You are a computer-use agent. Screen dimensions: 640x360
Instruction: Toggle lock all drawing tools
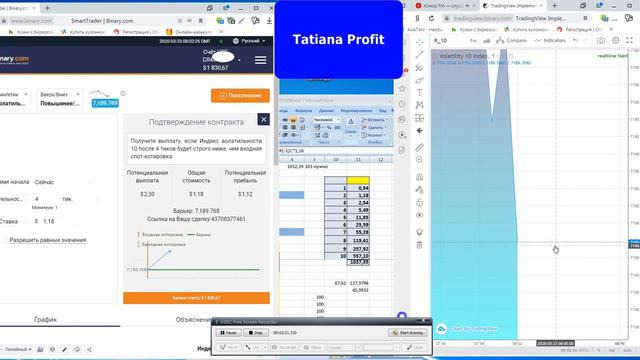419,202
